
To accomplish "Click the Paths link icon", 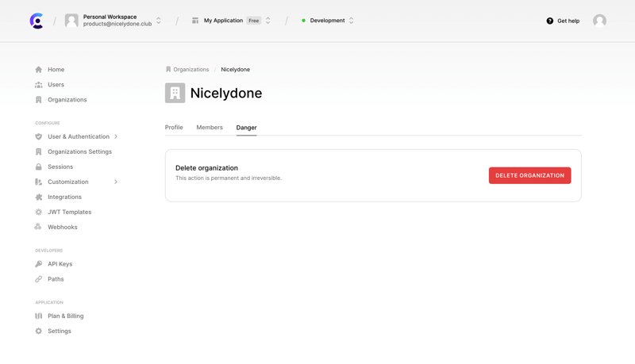I will point(38,279).
